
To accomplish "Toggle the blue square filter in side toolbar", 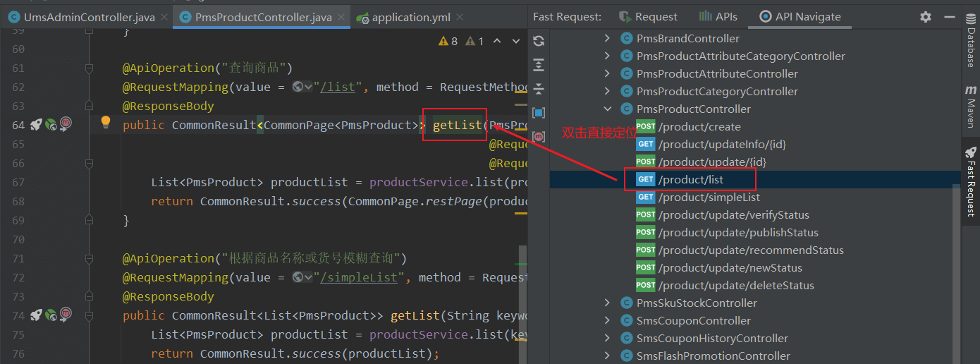I will click(x=539, y=113).
